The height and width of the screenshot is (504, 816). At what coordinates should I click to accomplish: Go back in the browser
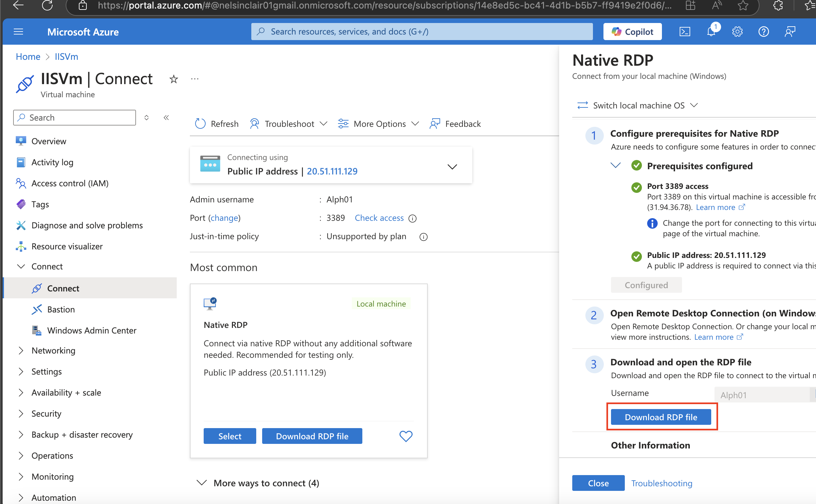point(18,5)
